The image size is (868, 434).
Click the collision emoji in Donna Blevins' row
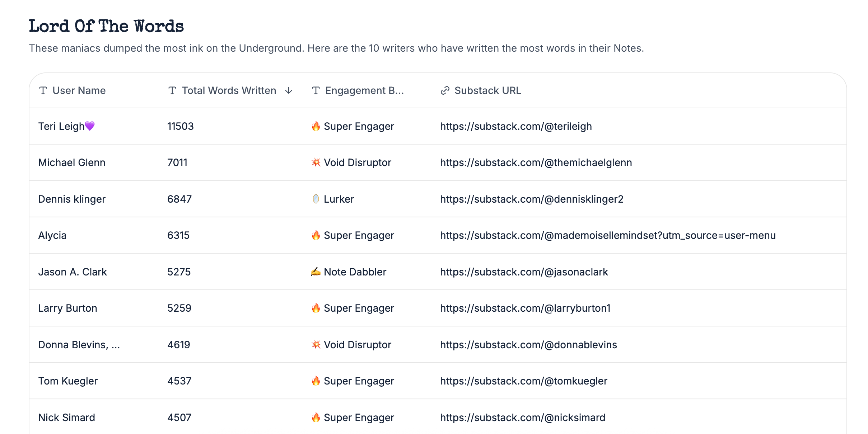[316, 344]
